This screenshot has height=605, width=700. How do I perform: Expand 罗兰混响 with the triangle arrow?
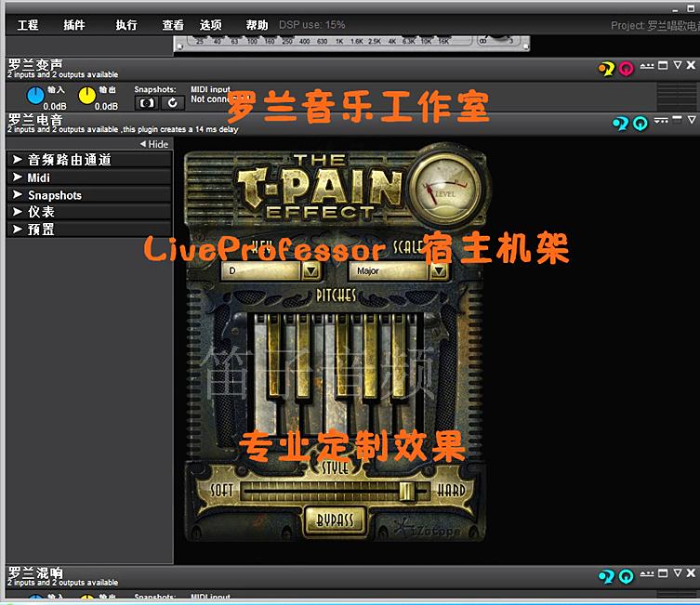click(x=678, y=572)
